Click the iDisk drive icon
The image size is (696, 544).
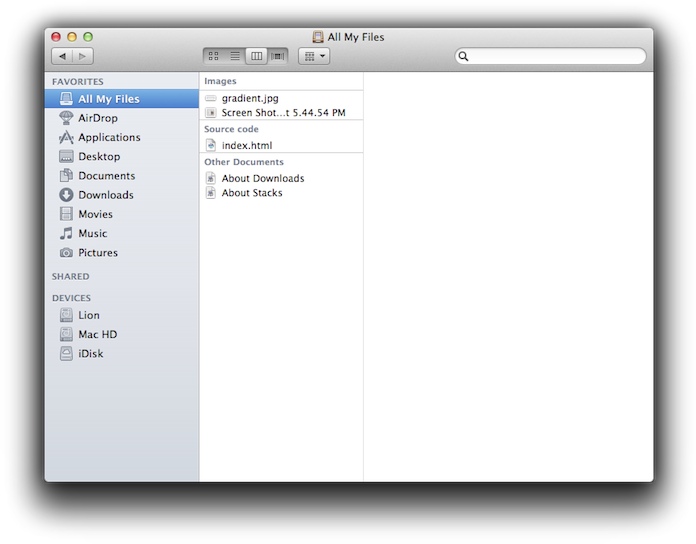tap(66, 354)
